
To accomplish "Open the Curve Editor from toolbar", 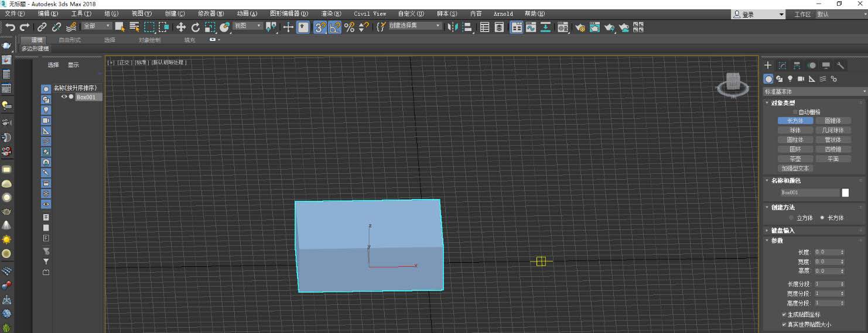I will (531, 26).
